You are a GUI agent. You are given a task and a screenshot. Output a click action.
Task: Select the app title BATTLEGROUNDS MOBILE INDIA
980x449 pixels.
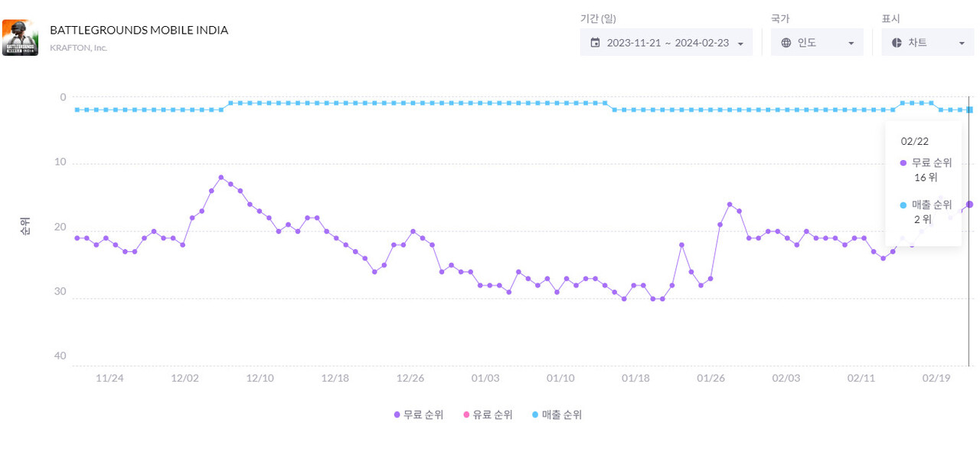pos(139,30)
